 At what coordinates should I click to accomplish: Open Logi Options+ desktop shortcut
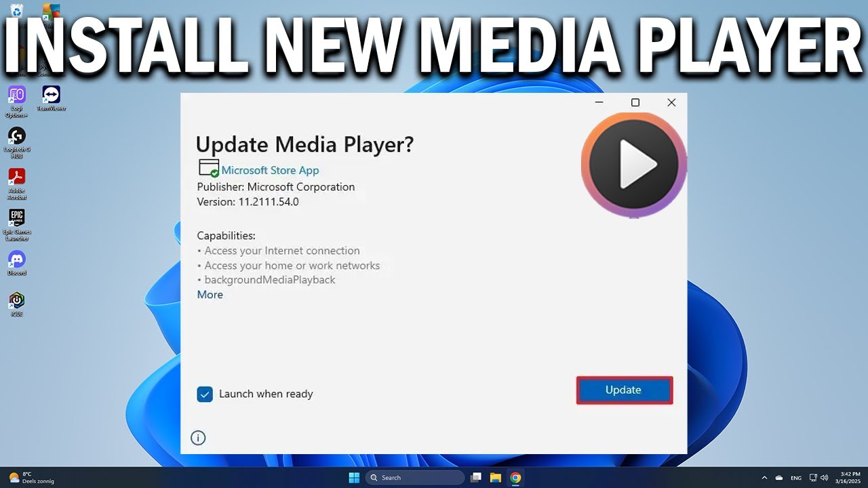point(17,102)
